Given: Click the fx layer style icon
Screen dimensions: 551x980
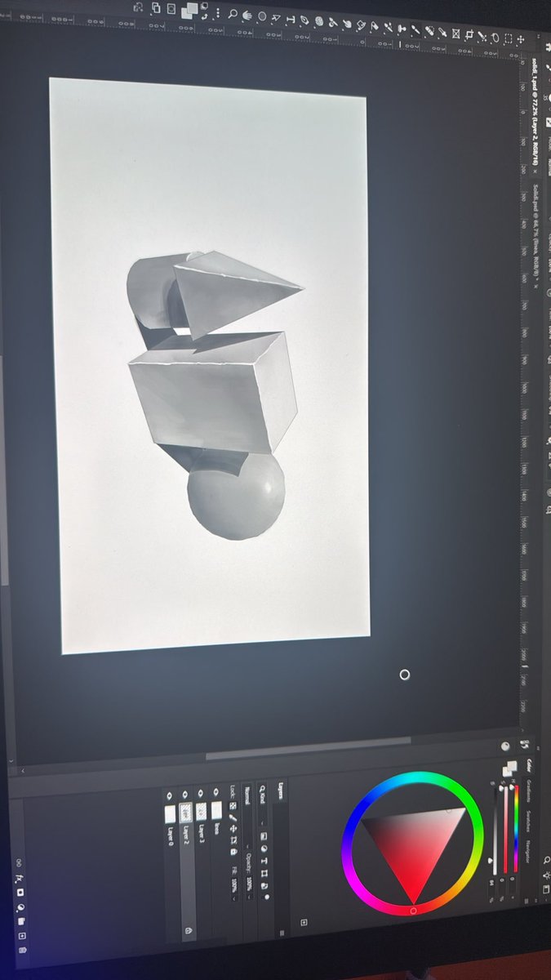Looking at the screenshot, I should (20, 878).
